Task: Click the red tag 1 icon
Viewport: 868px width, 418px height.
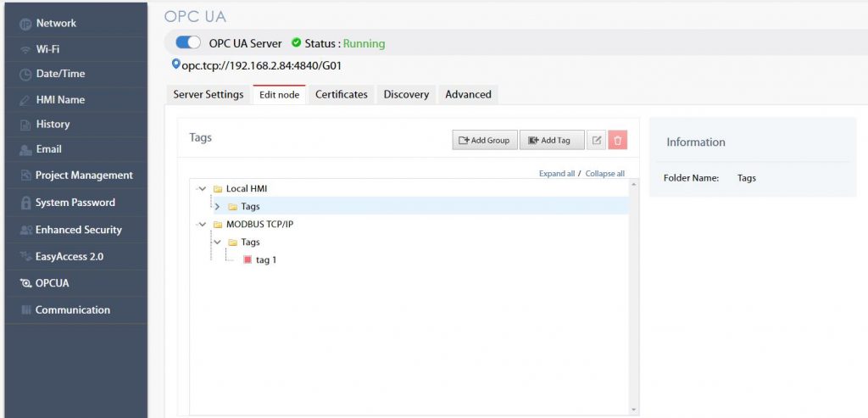Action: click(x=248, y=260)
